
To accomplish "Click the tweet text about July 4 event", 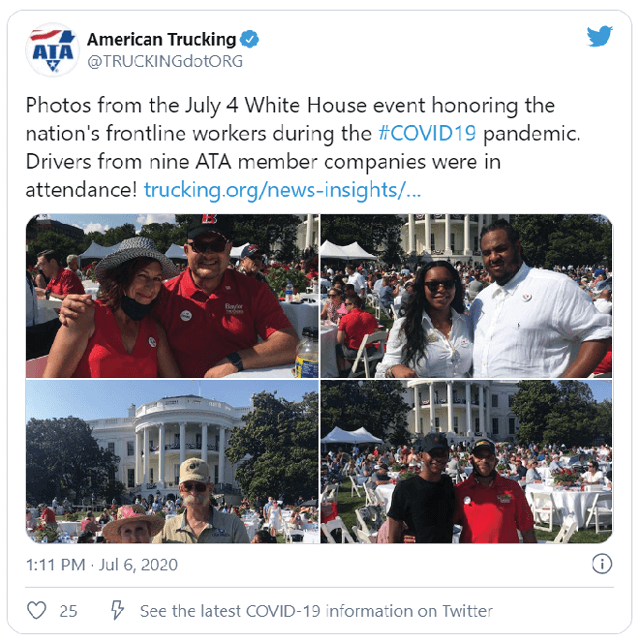I will (x=302, y=147).
